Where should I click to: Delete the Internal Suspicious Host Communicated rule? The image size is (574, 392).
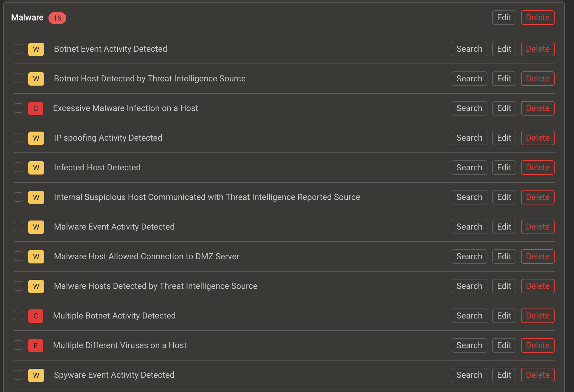click(538, 197)
